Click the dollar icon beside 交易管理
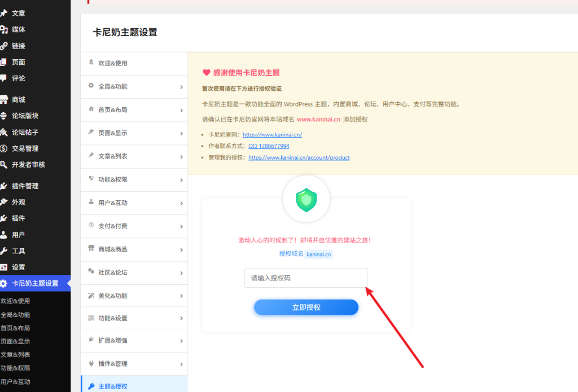The width and height of the screenshot is (578, 392). (4, 148)
